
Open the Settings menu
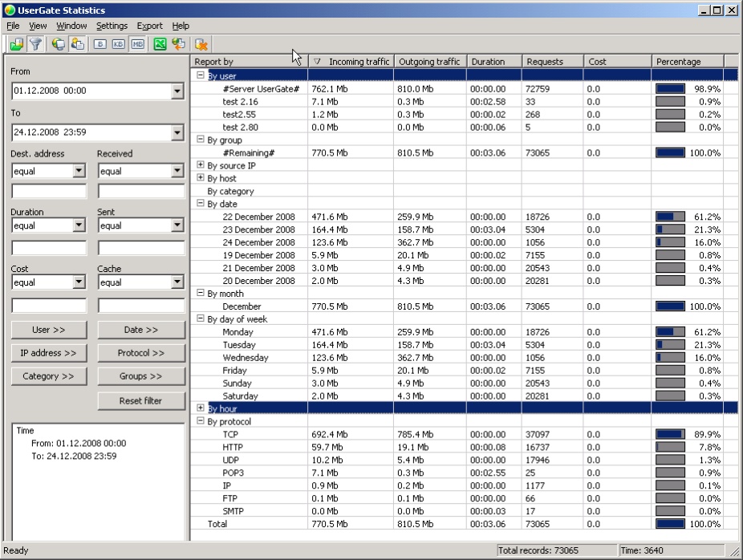point(112,26)
